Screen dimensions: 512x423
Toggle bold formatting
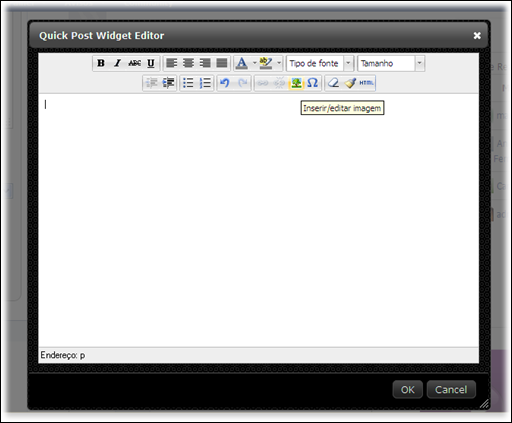pos(101,63)
